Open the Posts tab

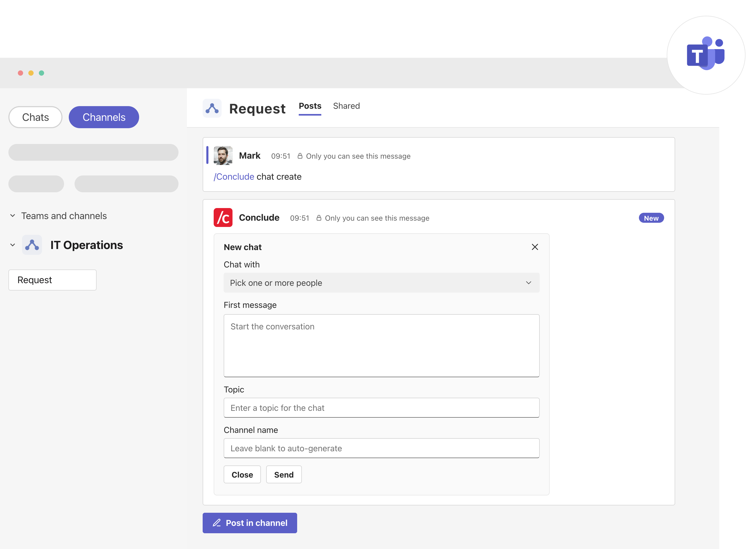(x=310, y=106)
